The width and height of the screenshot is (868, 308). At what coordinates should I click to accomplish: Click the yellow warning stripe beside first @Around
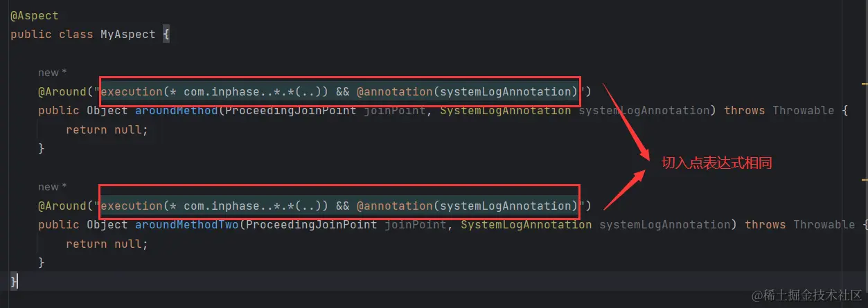[864, 83]
